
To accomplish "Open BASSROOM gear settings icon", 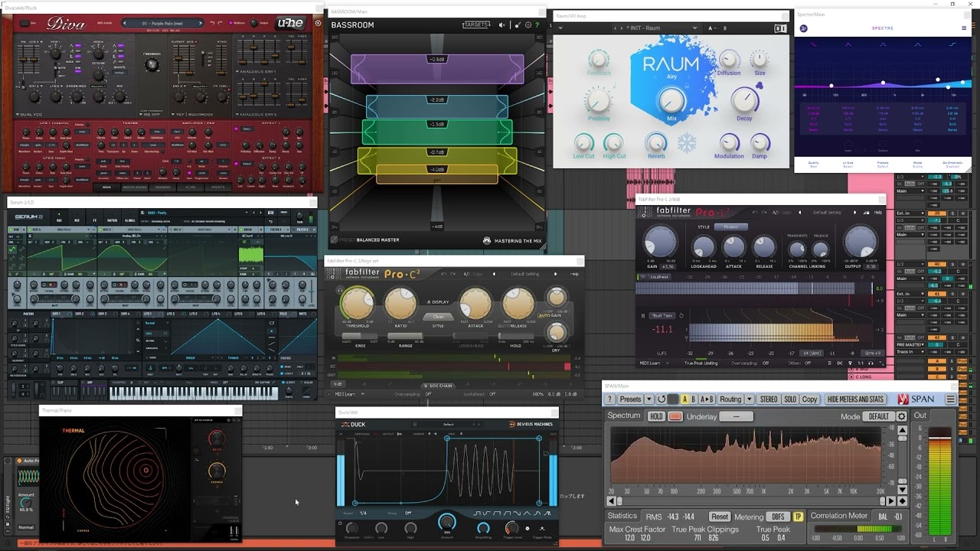I will click(528, 25).
